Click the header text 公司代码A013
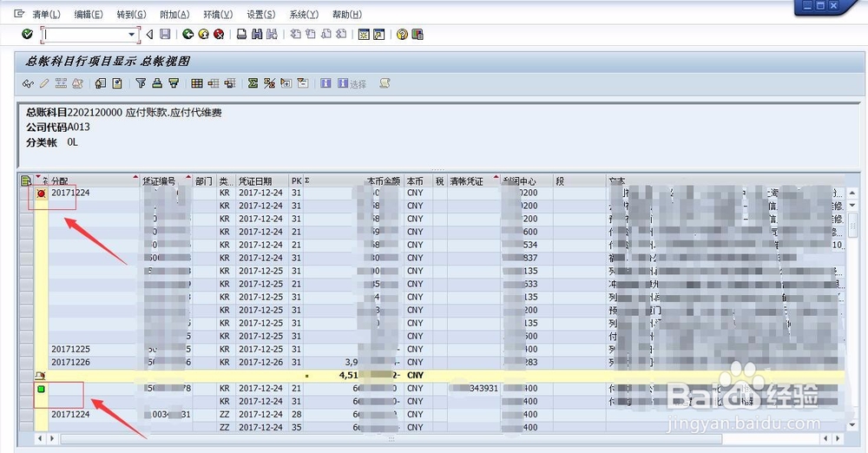The height and width of the screenshot is (453, 868). click(57, 127)
